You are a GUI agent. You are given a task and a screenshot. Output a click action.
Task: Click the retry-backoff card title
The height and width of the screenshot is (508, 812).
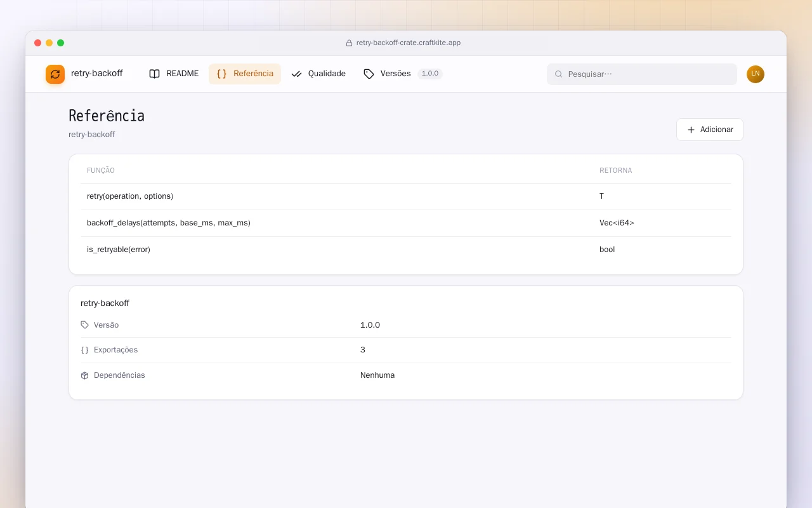tap(105, 304)
